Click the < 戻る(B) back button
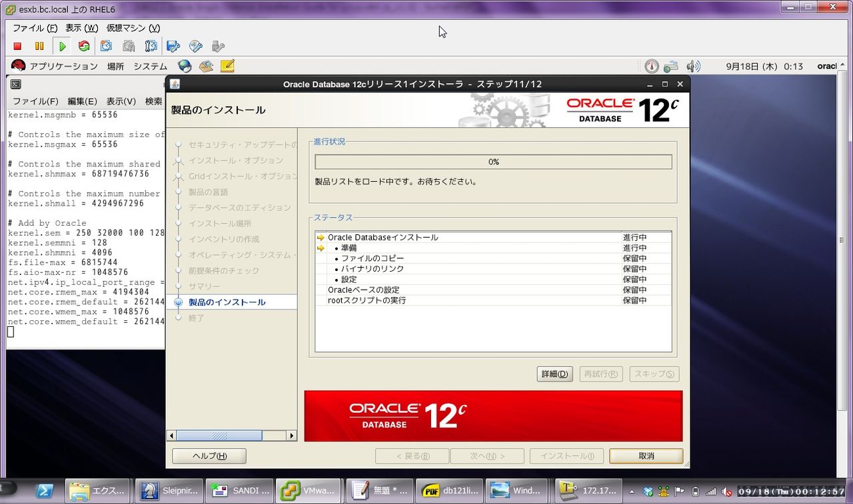The height and width of the screenshot is (504, 853). (x=413, y=456)
